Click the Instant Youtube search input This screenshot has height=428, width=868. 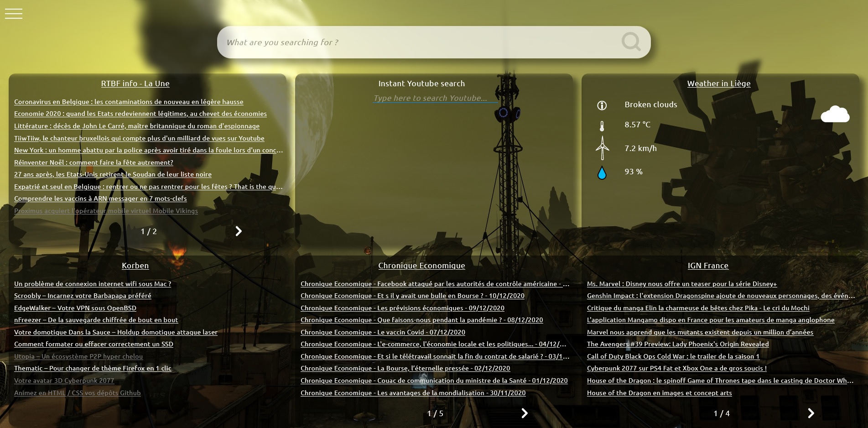[x=435, y=98]
